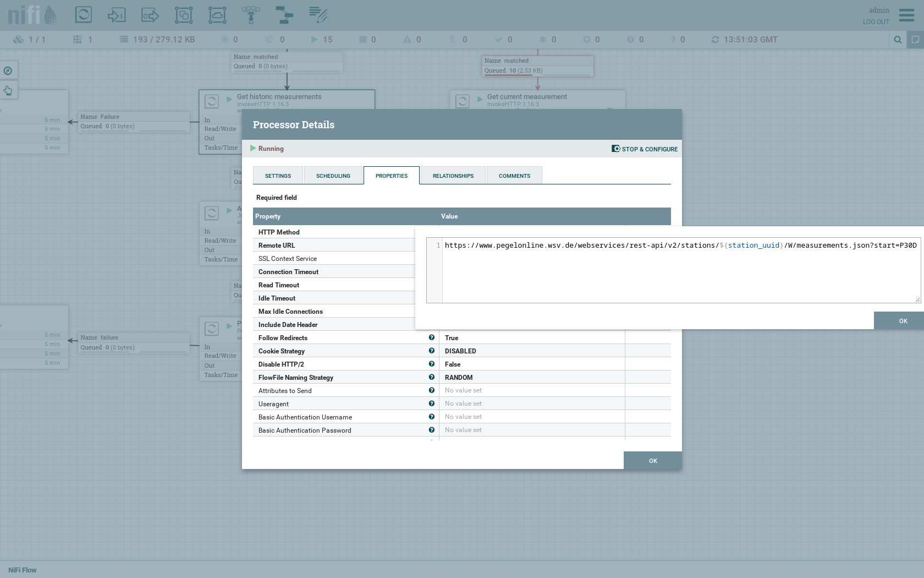Click Stop & Configure button
Screen dimensions: 924x578
click(x=645, y=149)
